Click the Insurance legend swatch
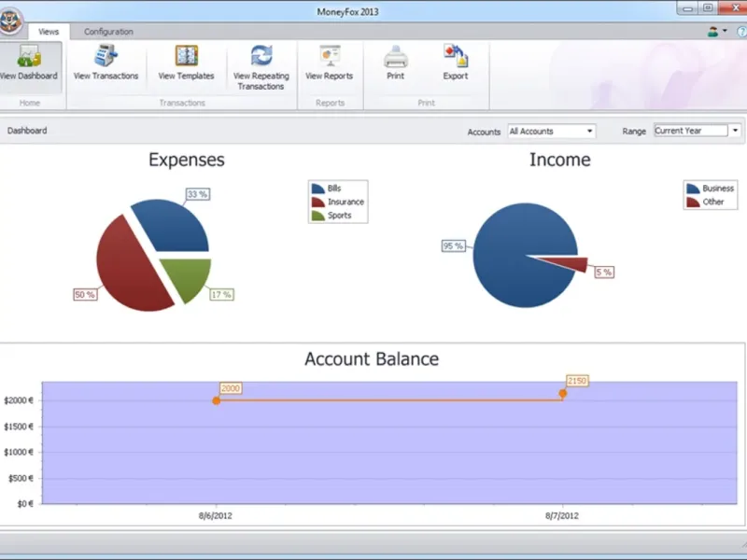This screenshot has height=560, width=747. [x=318, y=202]
